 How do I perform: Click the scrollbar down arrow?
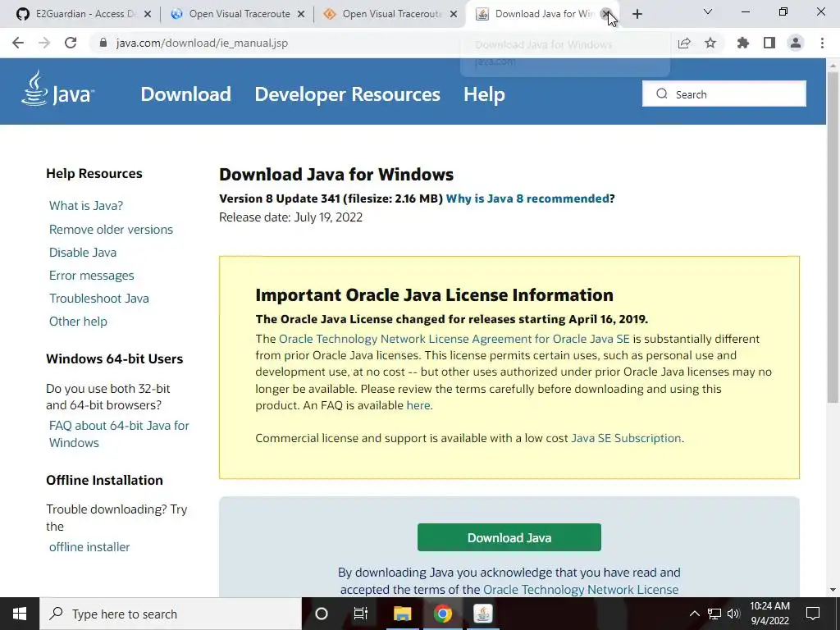click(833, 590)
